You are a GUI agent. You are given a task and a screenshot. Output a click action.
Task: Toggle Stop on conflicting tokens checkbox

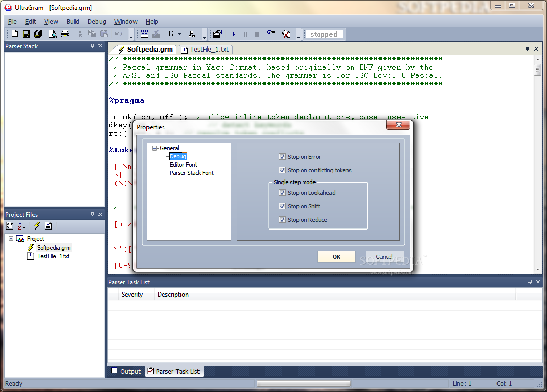(x=282, y=170)
